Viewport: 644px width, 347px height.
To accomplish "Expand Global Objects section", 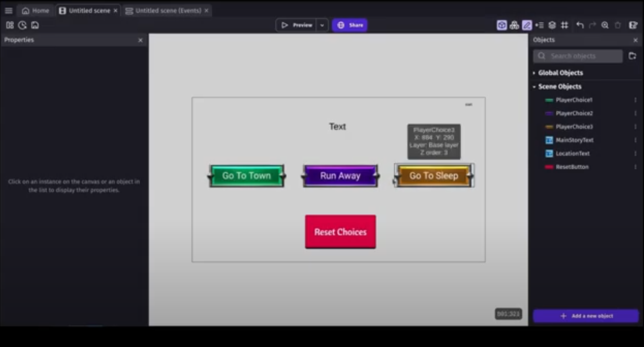I will pos(560,73).
